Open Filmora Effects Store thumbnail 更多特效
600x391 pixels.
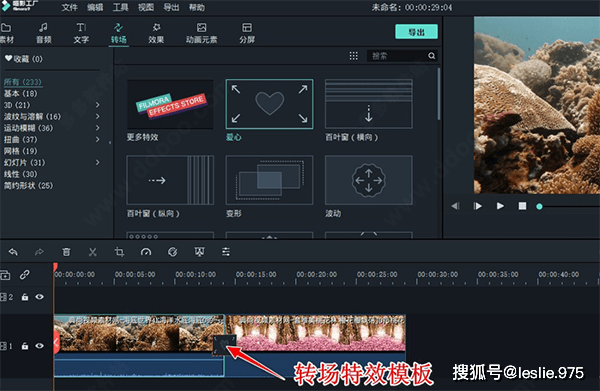(170, 104)
